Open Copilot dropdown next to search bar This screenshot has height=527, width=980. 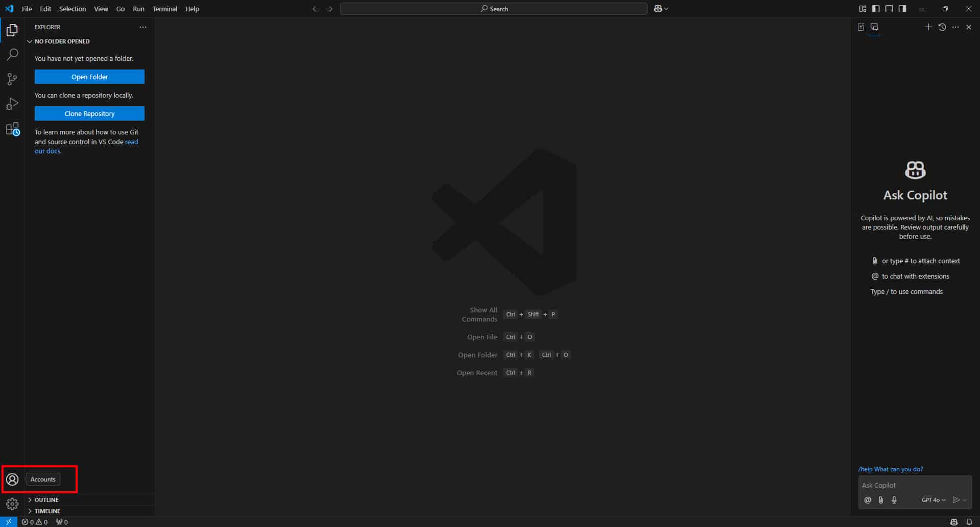click(x=661, y=9)
